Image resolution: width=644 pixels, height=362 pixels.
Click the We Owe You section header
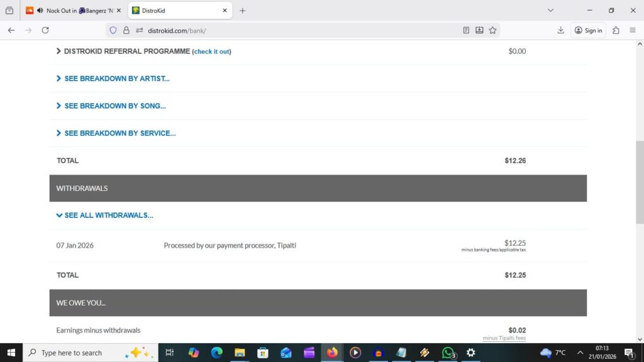[x=318, y=302]
